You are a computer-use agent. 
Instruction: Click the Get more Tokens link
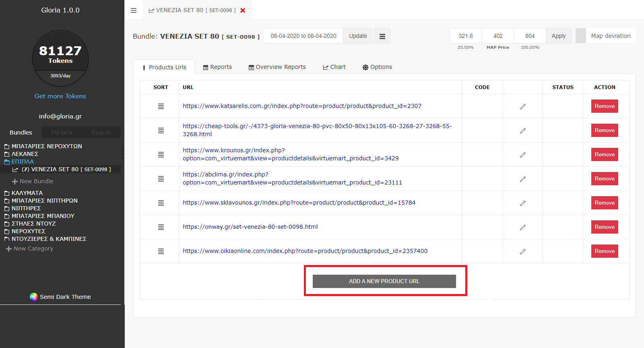60,96
